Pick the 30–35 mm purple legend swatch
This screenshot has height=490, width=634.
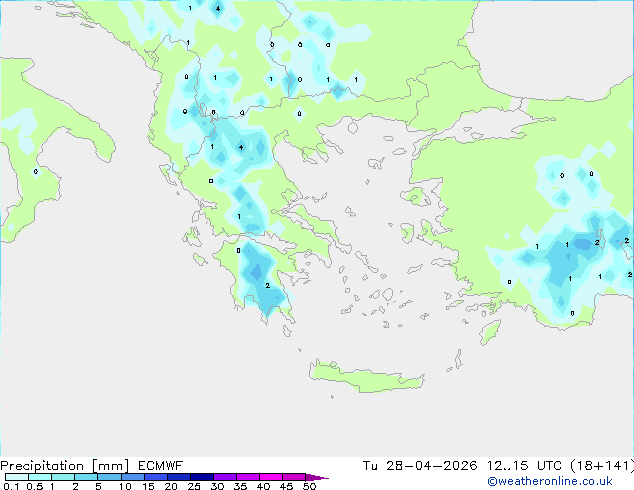tap(225, 477)
